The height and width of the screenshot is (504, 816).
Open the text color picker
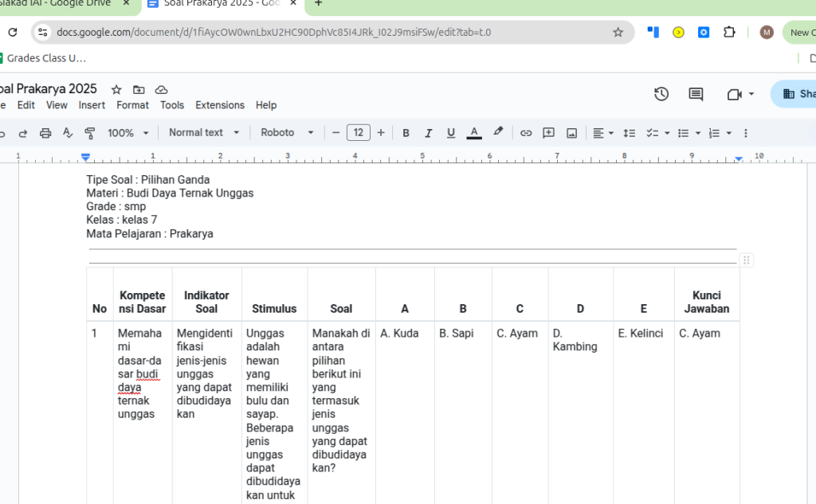(474, 133)
